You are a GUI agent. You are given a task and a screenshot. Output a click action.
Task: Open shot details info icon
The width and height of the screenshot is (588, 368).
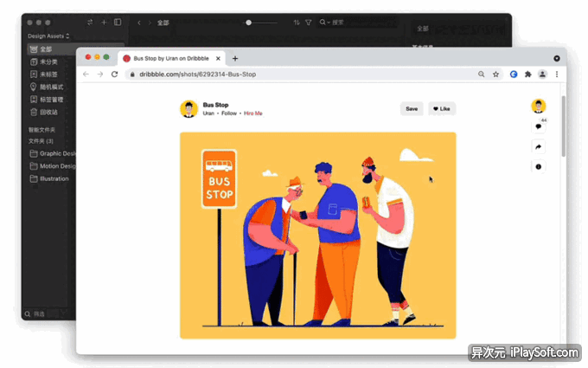tap(539, 167)
